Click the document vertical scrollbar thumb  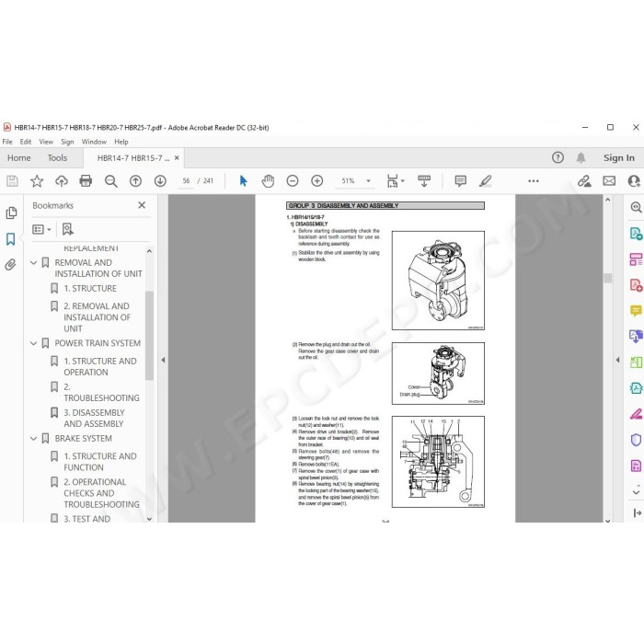607,278
